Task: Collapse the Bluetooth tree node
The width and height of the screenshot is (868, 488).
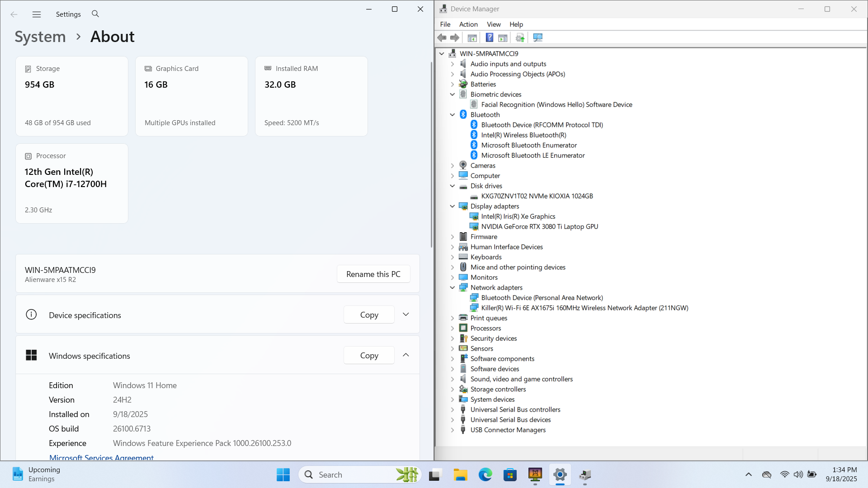Action: (452, 115)
